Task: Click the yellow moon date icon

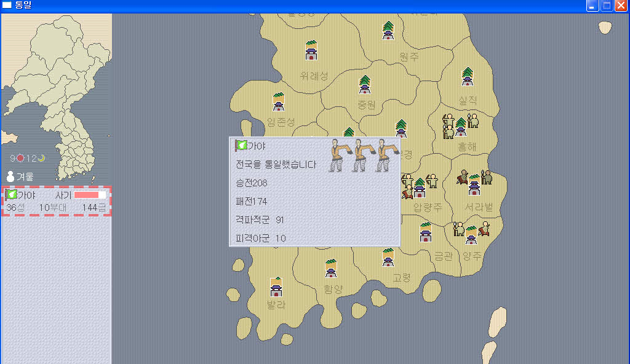Action: (x=41, y=158)
